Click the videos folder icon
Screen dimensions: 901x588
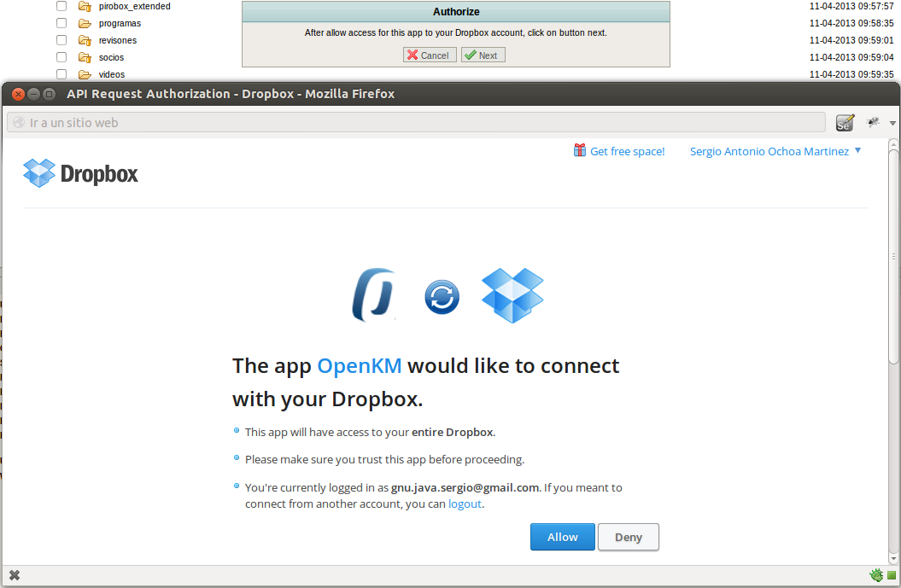click(85, 74)
